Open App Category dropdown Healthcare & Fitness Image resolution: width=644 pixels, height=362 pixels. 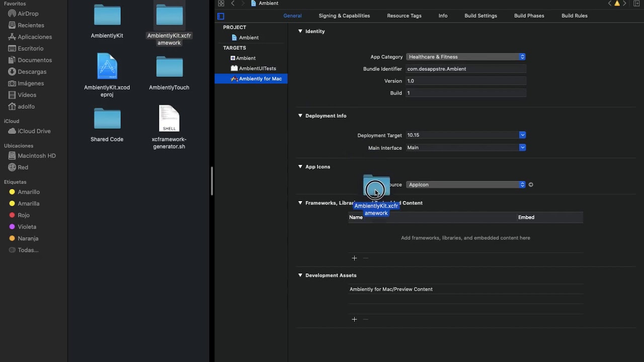coord(466,57)
